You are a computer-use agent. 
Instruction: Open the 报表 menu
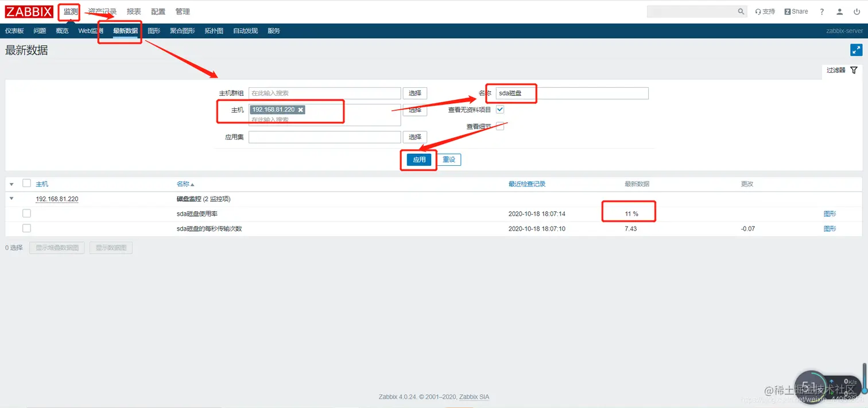coord(134,11)
